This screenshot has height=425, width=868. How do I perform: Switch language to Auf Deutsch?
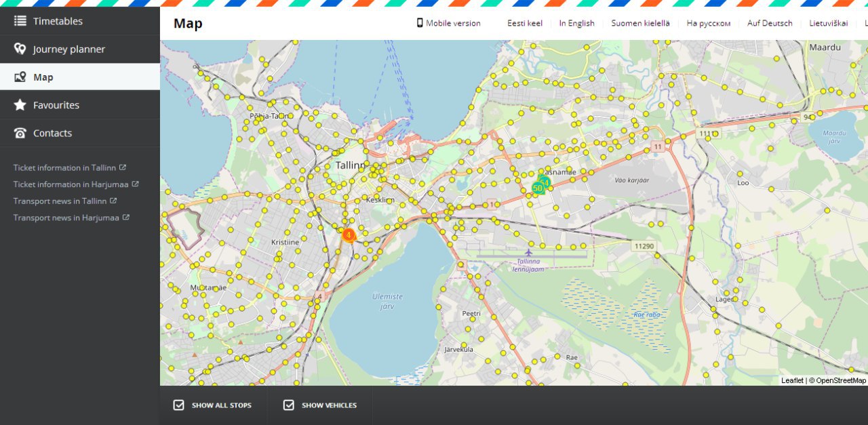(770, 23)
